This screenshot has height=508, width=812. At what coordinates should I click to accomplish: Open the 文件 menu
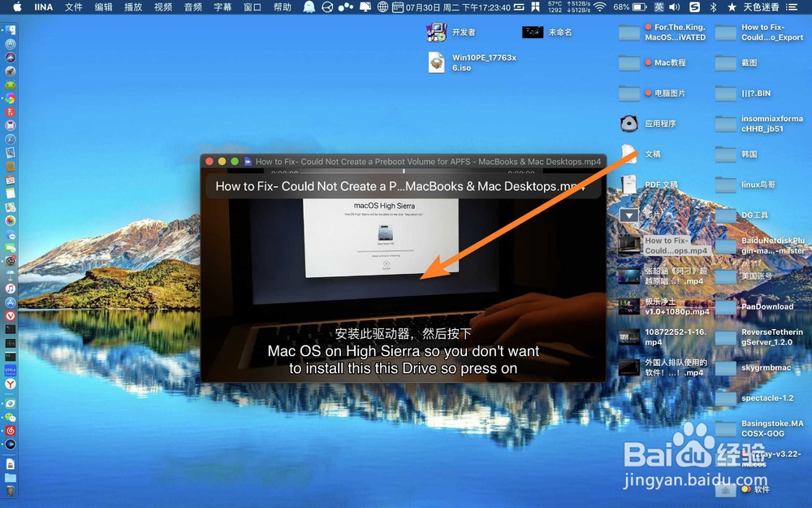[x=74, y=7]
